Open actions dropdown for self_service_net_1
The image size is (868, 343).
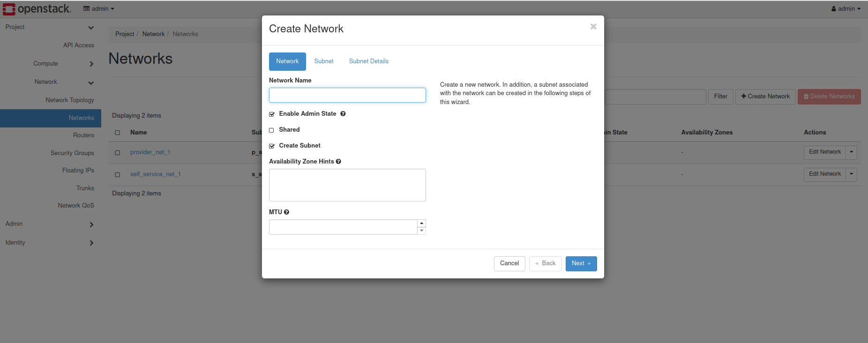pos(852,174)
